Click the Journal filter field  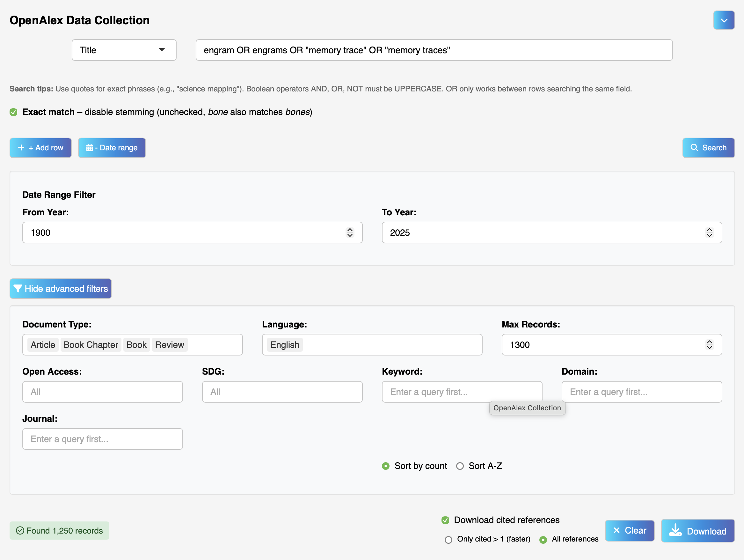point(102,439)
